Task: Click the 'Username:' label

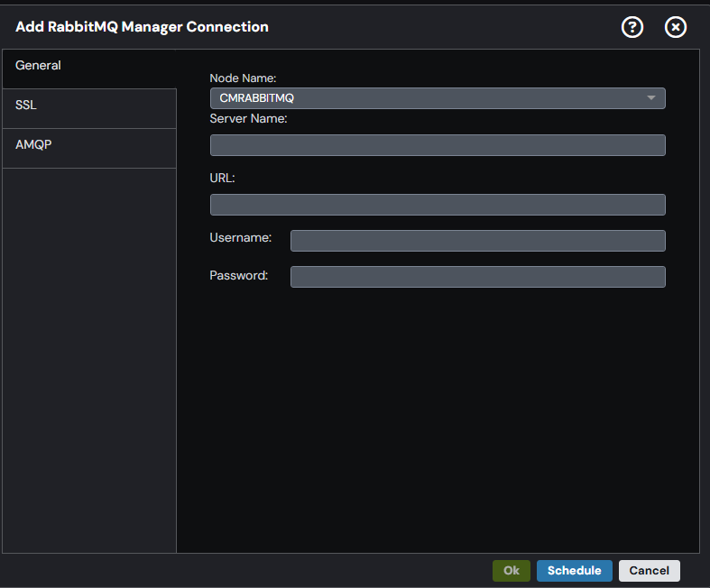Action: click(241, 238)
